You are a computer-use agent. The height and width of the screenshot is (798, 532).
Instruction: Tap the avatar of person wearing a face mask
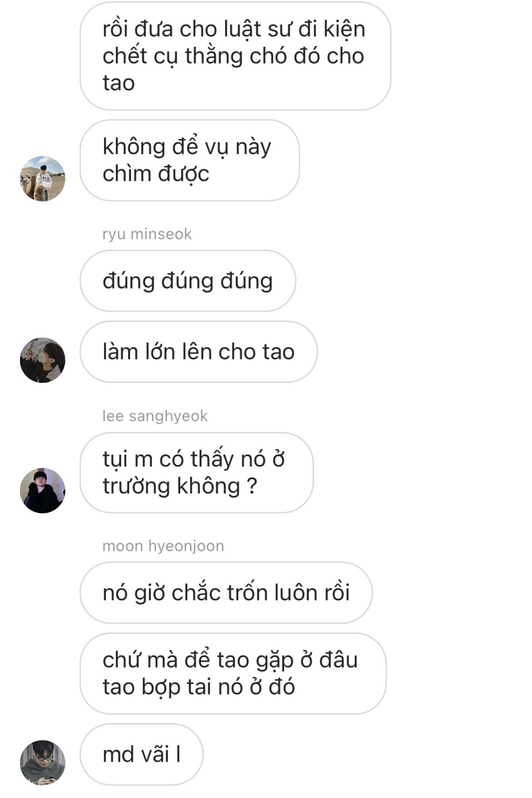pos(43,360)
